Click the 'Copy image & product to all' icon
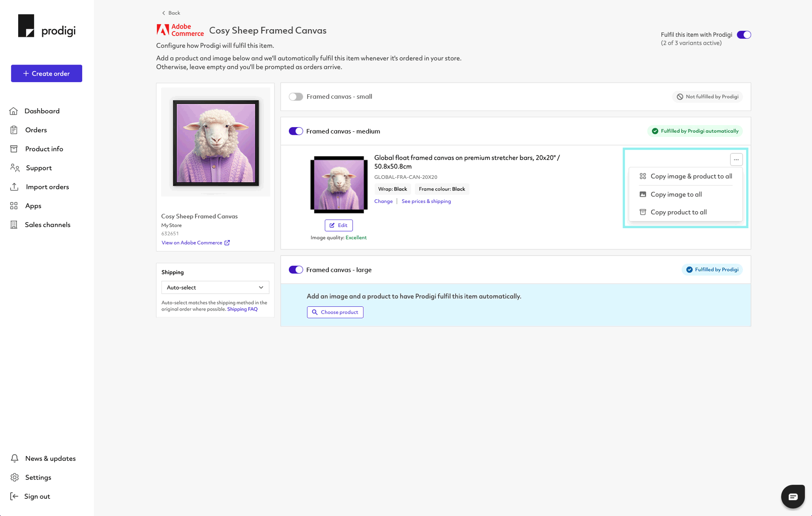Screen dimensions: 812x516 643,176
